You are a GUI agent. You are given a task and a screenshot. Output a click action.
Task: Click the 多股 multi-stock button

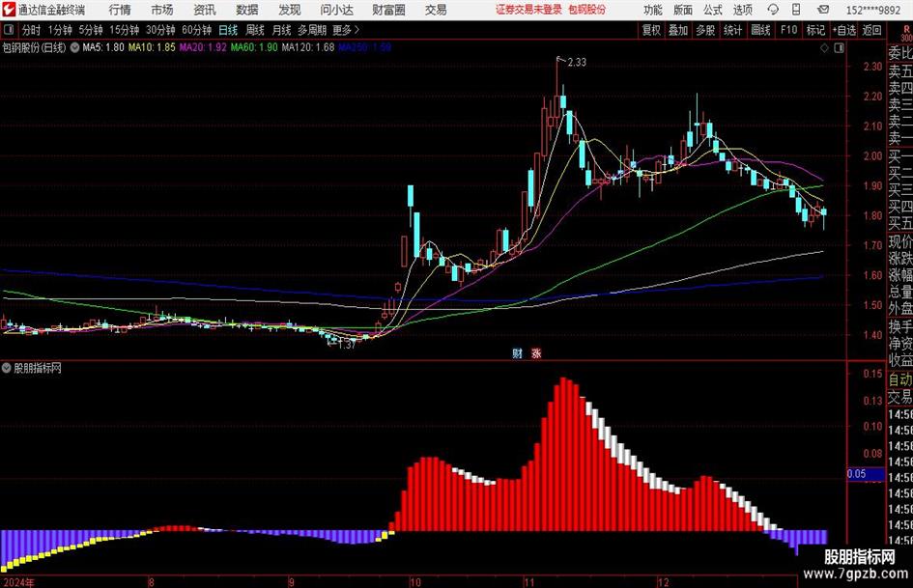point(705,30)
